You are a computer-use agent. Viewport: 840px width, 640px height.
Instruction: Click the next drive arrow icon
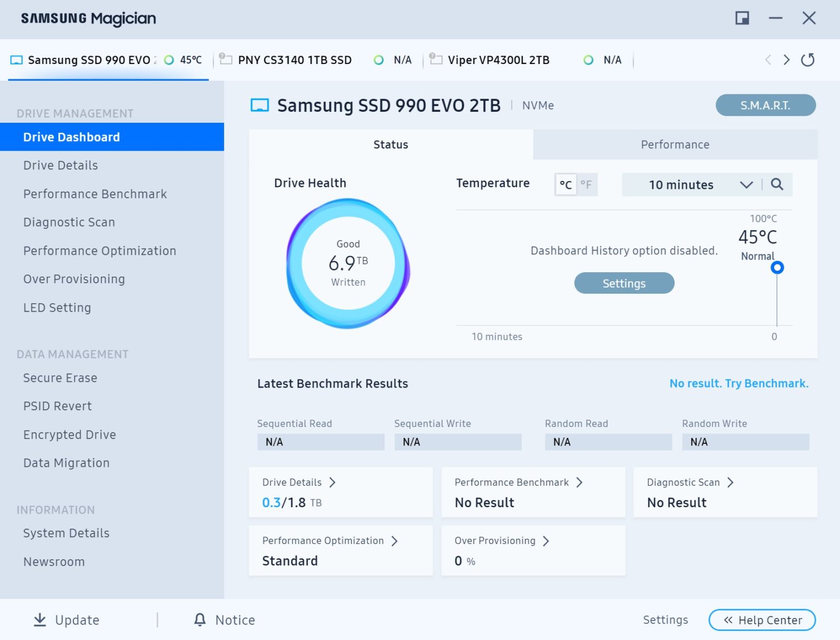(786, 60)
